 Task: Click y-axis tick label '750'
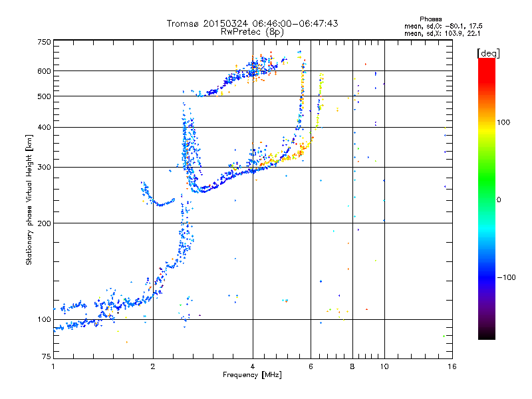pos(44,42)
